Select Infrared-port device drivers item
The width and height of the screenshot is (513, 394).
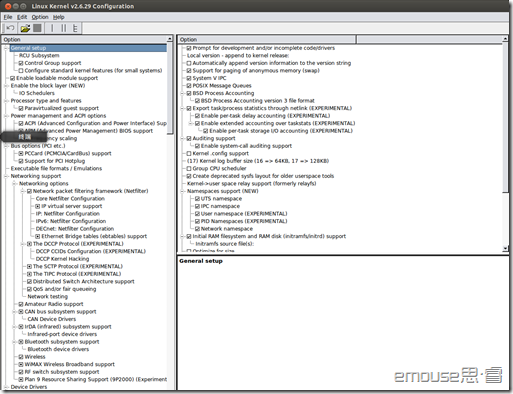[x=62, y=334]
